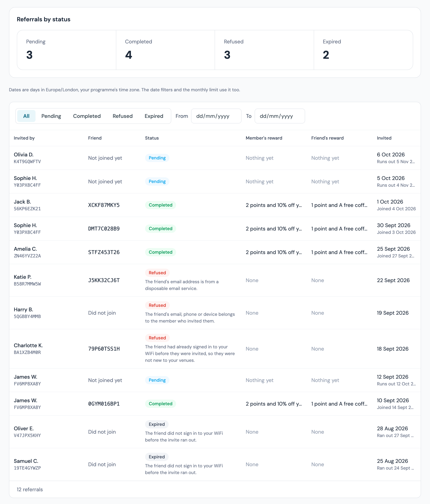Click the Friend's reward column header
430x504 pixels.
tap(327, 138)
